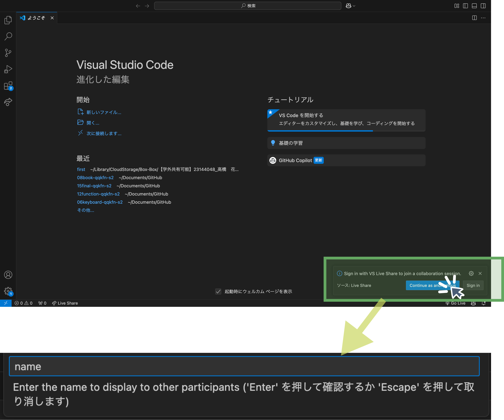Image resolution: width=504 pixels, height=420 pixels.
Task: Open recent folder 12function-qqkfn-s2
Action: 98,194
